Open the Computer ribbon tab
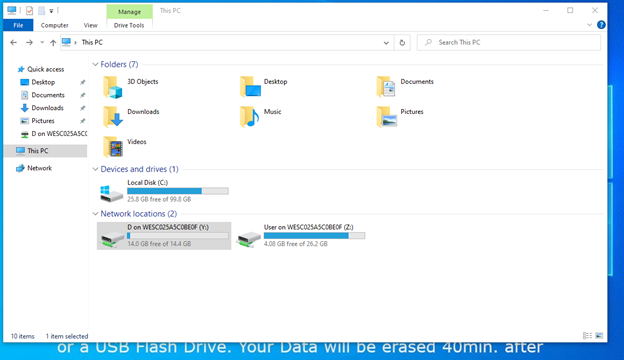The height and width of the screenshot is (360, 624). 55,25
